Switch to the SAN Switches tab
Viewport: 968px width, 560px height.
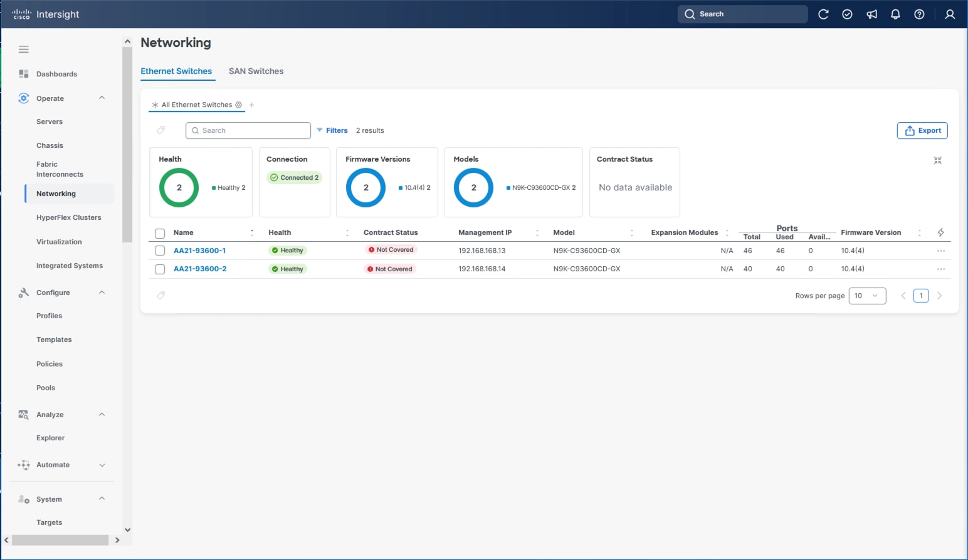click(256, 71)
